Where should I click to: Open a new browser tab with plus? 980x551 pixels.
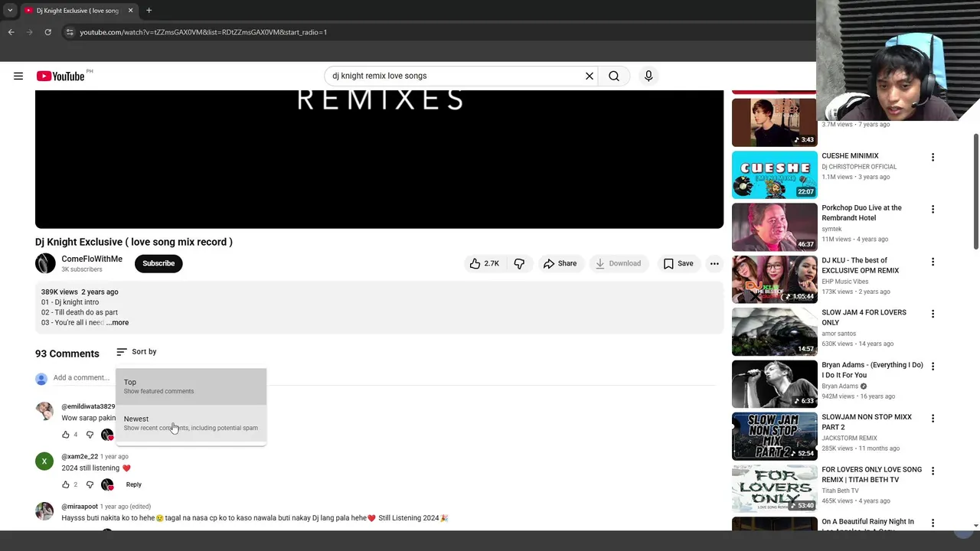[149, 11]
